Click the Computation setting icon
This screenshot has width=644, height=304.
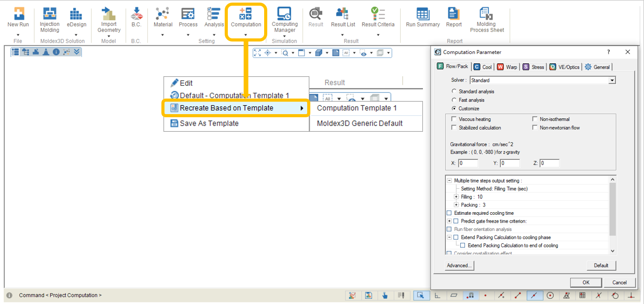coord(246,14)
